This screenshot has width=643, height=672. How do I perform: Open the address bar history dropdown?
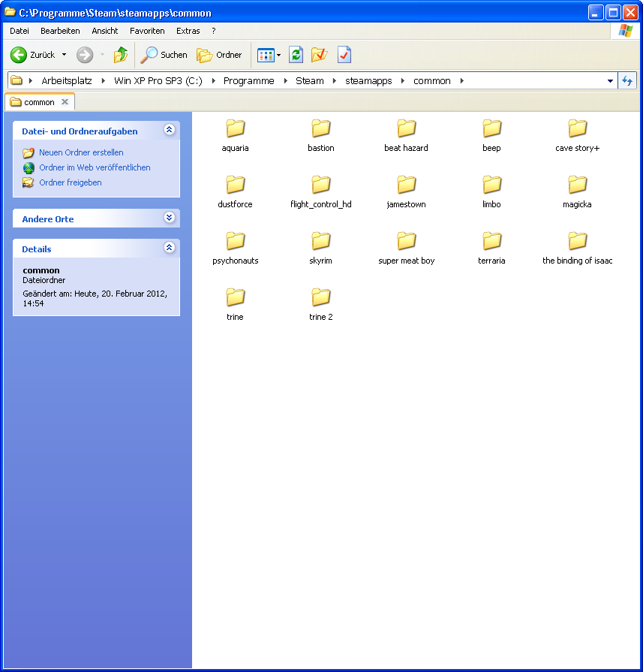click(x=610, y=80)
